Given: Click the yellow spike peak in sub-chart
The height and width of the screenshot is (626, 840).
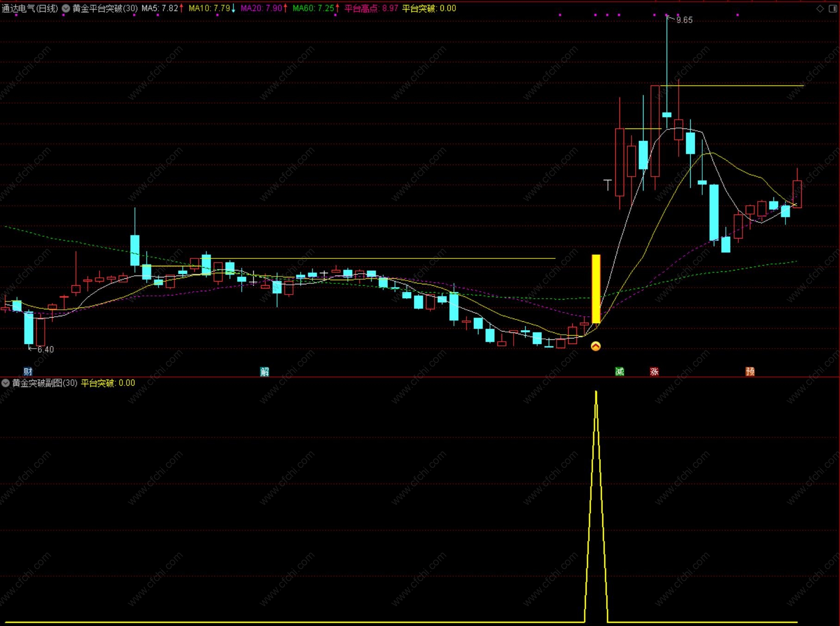Looking at the screenshot, I should [x=596, y=393].
